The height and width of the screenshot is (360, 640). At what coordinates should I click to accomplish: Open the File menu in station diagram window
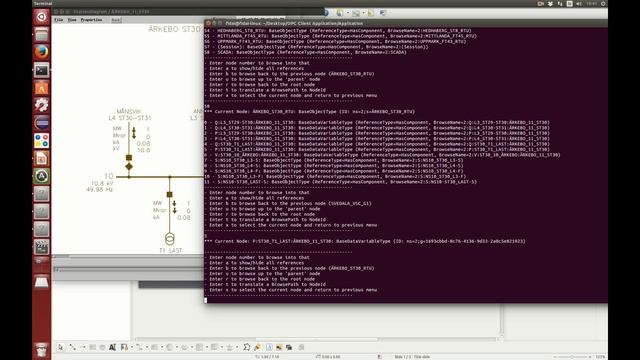pyautogui.click(x=59, y=20)
